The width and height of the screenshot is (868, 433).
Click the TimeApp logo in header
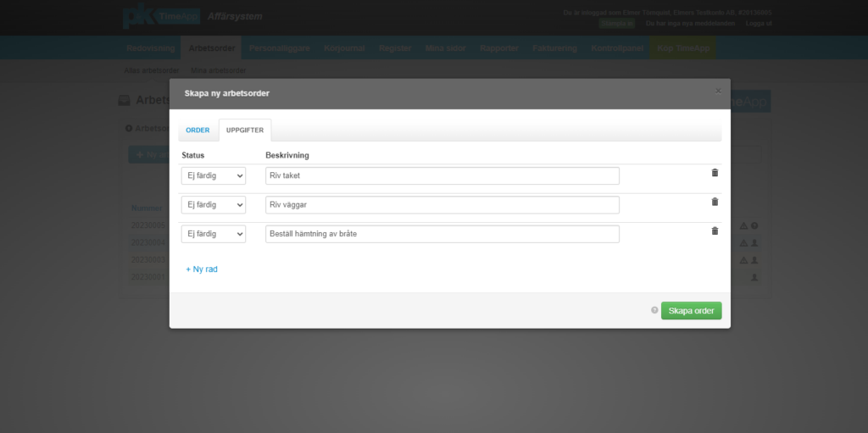pyautogui.click(x=161, y=17)
